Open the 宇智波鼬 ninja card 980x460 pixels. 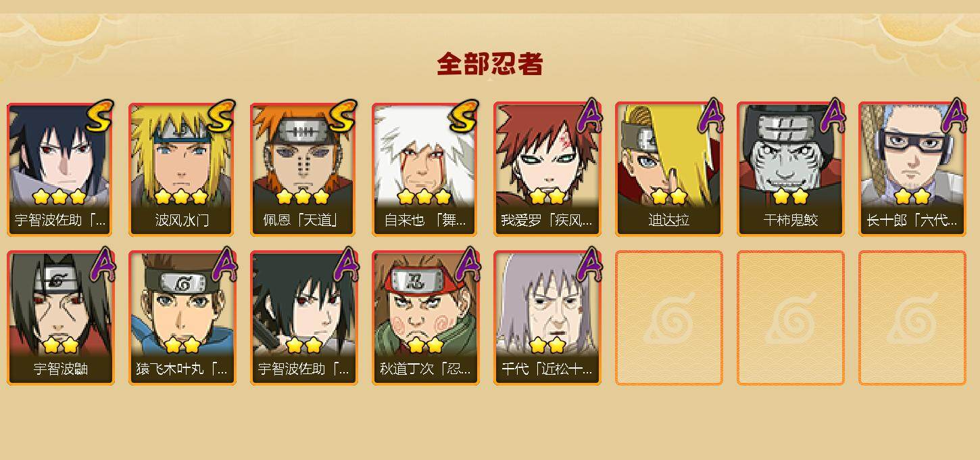(x=61, y=318)
